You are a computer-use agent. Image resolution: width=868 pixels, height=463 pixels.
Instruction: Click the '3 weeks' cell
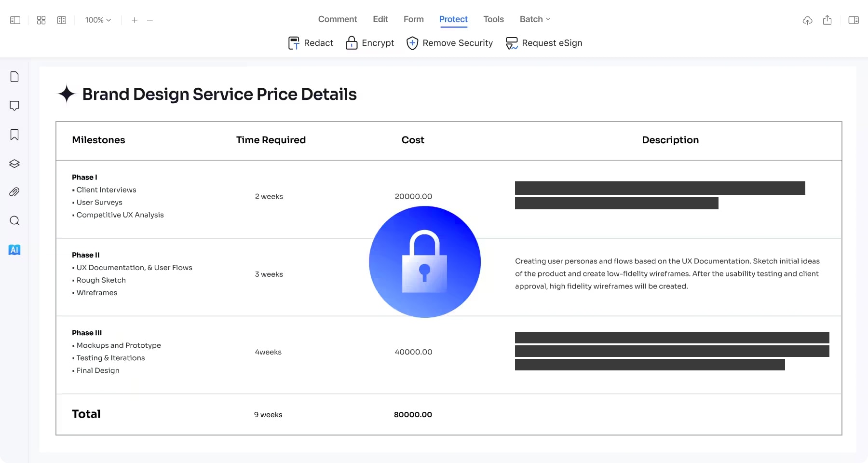[x=269, y=274]
